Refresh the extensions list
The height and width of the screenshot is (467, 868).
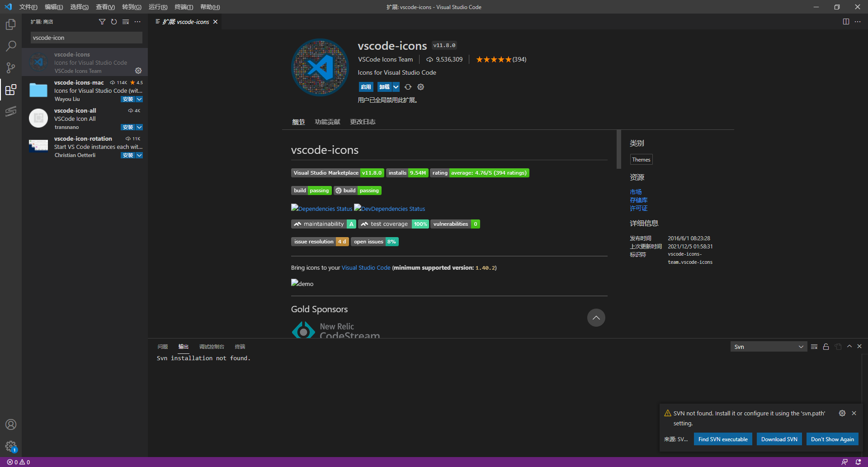pos(114,22)
